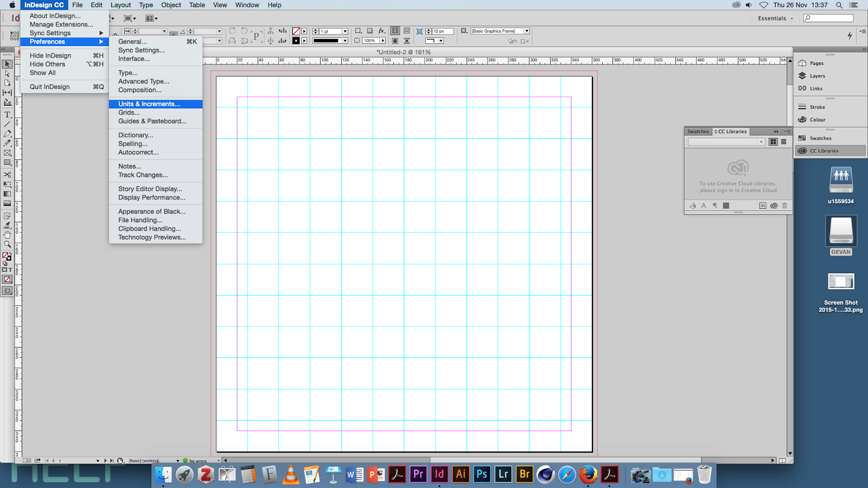Click Adobe Stock 'St' icon in Libraries panel
The height and width of the screenshot is (488, 868).
763,206
